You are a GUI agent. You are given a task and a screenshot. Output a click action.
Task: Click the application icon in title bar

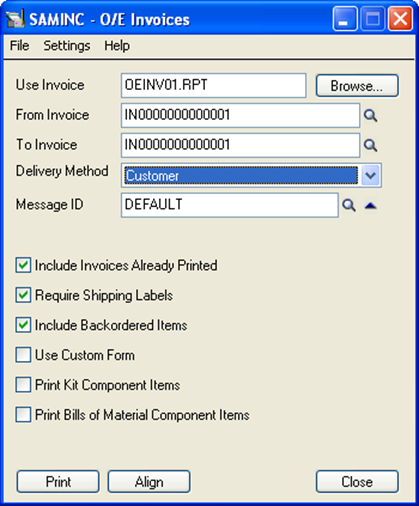point(15,19)
